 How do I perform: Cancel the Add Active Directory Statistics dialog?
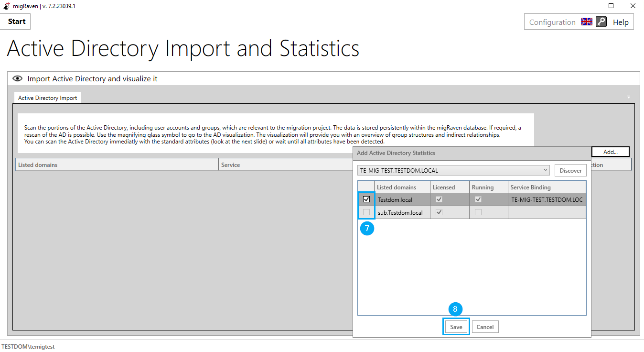(485, 327)
